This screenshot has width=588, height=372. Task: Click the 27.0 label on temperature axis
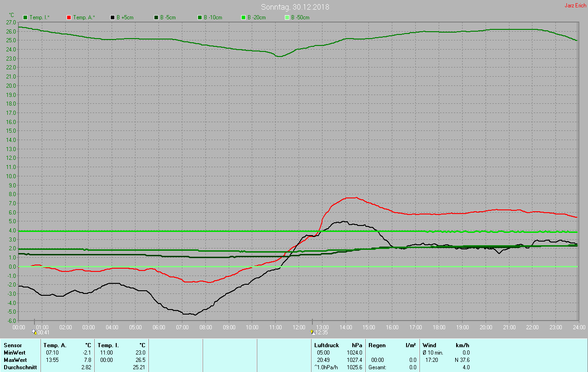[11, 22]
